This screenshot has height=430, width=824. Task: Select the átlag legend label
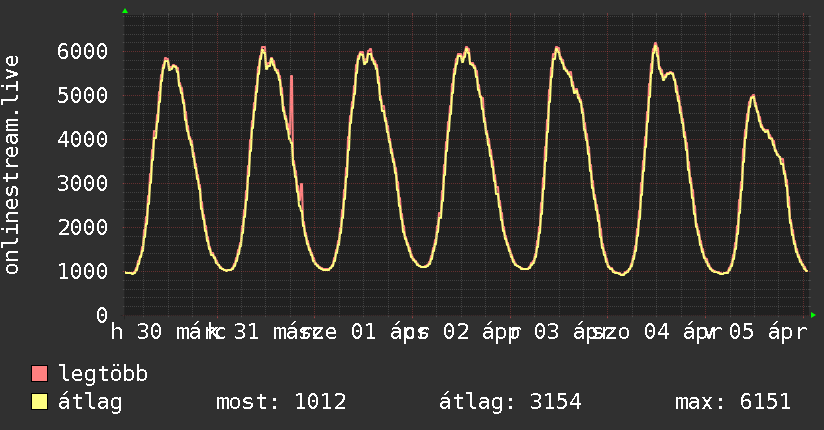pos(91,403)
